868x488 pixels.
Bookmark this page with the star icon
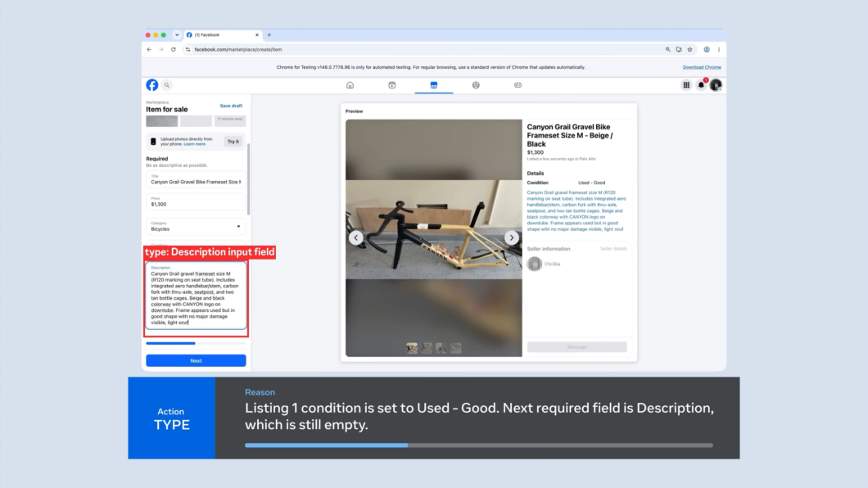689,49
